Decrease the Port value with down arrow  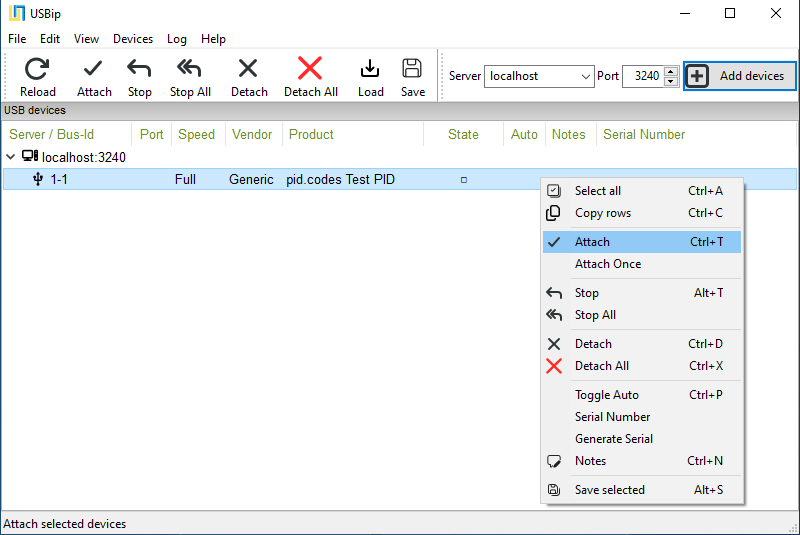pyautogui.click(x=671, y=82)
